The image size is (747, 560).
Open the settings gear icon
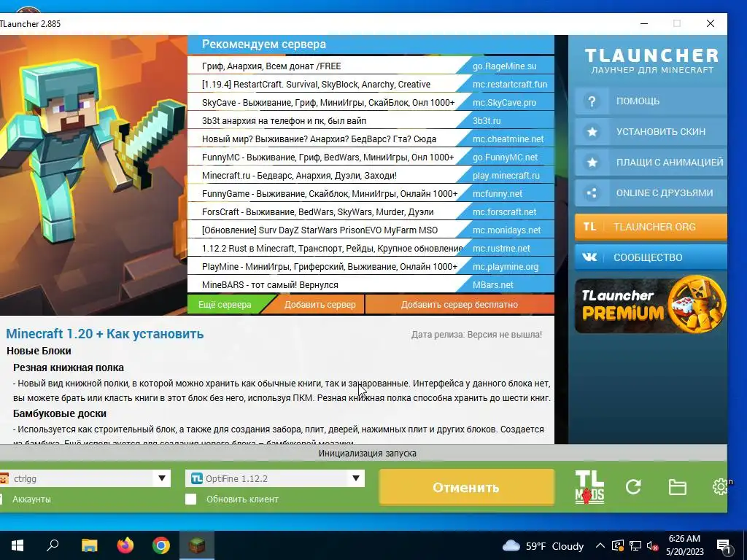720,486
